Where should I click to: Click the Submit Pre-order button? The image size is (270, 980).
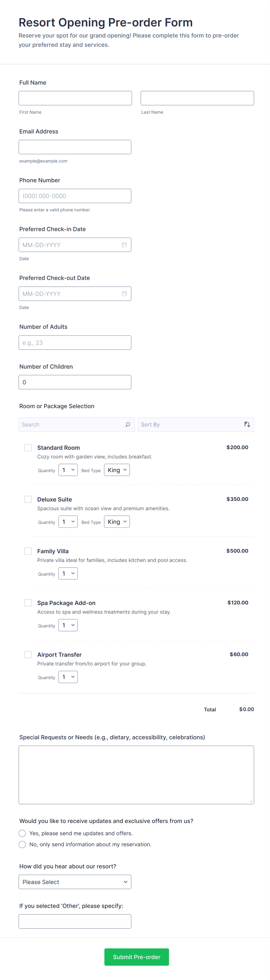(137, 957)
